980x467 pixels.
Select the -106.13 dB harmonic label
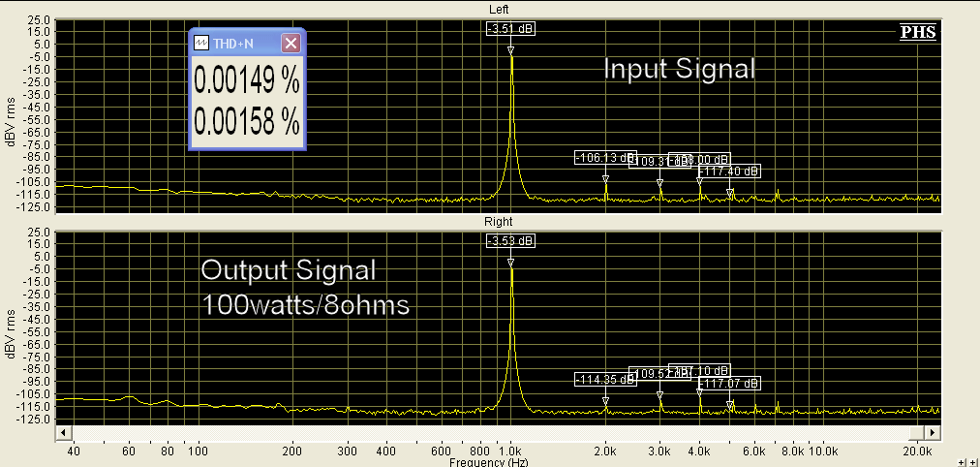(x=605, y=158)
